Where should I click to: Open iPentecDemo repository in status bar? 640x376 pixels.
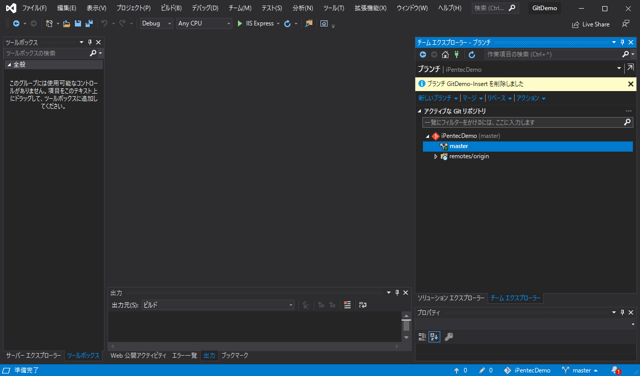click(527, 370)
